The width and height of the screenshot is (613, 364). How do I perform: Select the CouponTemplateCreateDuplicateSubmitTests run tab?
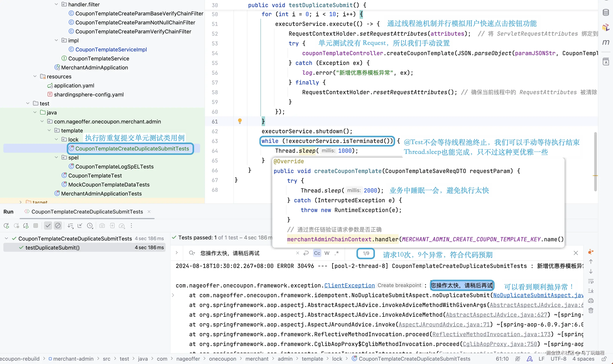(87, 212)
